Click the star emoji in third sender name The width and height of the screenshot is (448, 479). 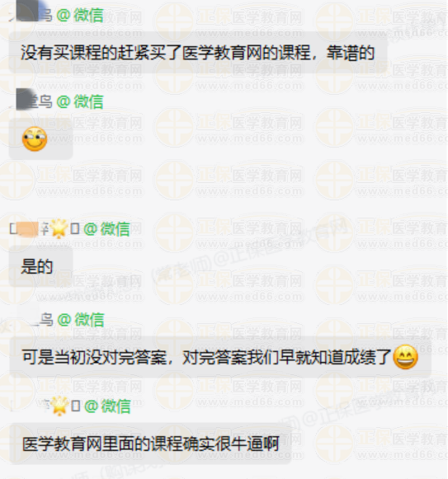tap(59, 228)
